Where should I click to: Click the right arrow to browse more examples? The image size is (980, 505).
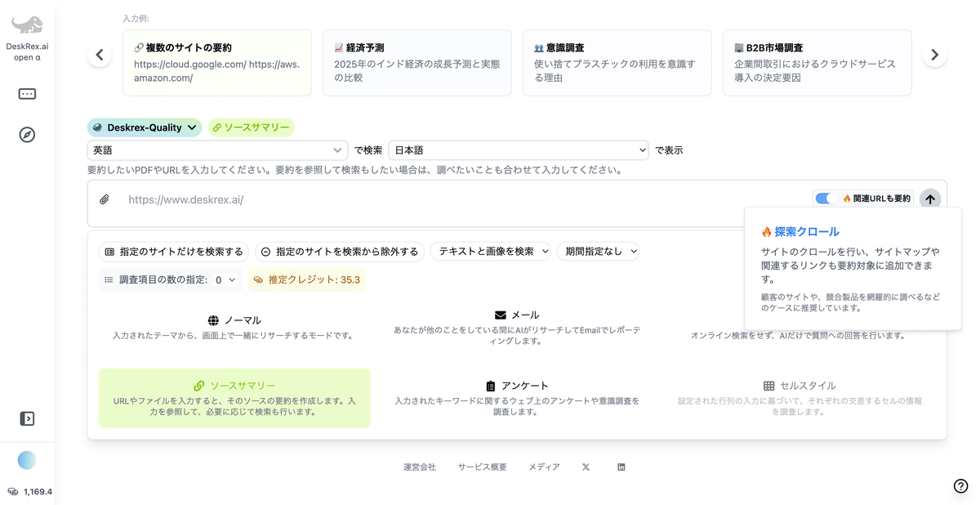[x=933, y=54]
